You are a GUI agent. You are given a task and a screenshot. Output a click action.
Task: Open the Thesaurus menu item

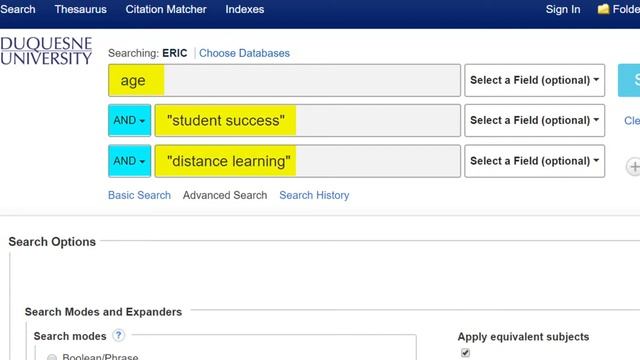(x=81, y=9)
